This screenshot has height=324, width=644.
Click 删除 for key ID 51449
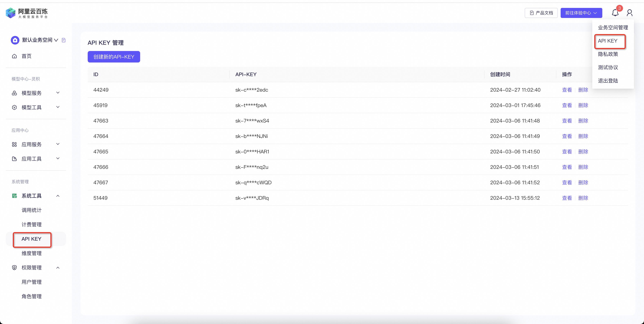click(x=583, y=198)
